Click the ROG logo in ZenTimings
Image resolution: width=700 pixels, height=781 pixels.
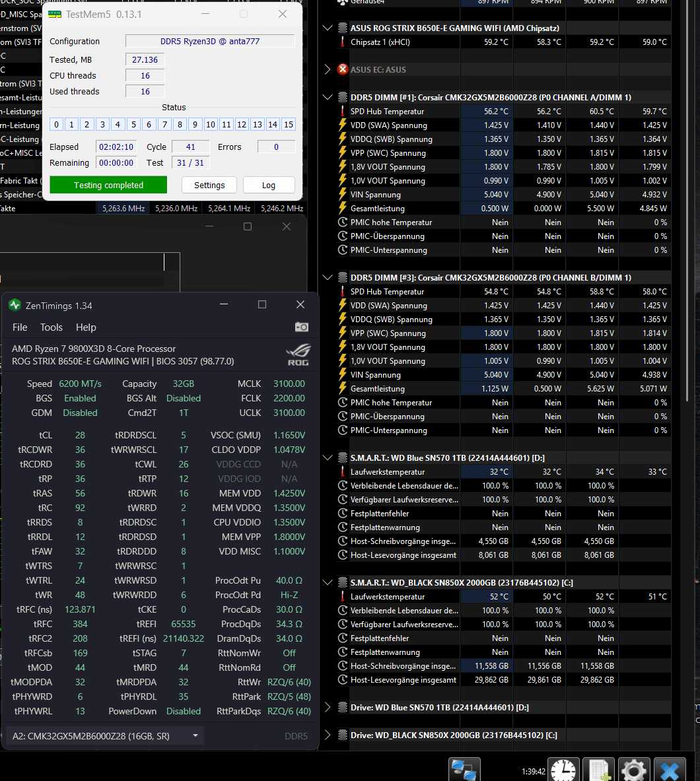click(298, 355)
